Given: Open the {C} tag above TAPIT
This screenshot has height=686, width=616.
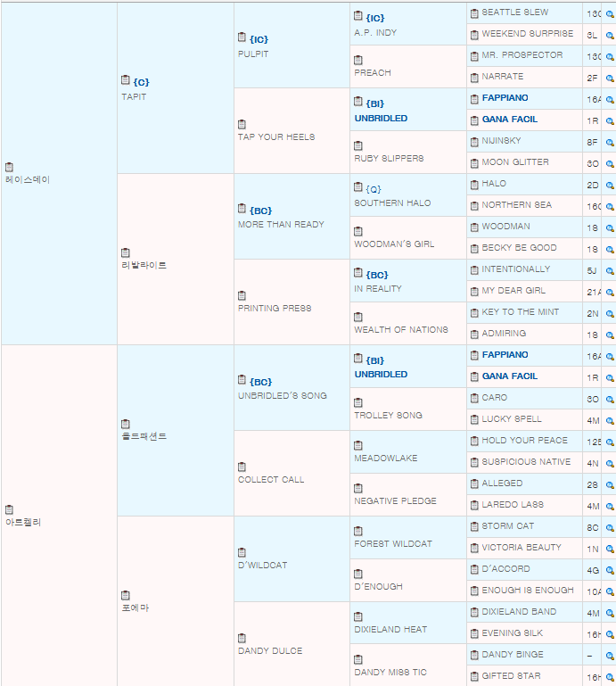Looking at the screenshot, I should 141,82.
